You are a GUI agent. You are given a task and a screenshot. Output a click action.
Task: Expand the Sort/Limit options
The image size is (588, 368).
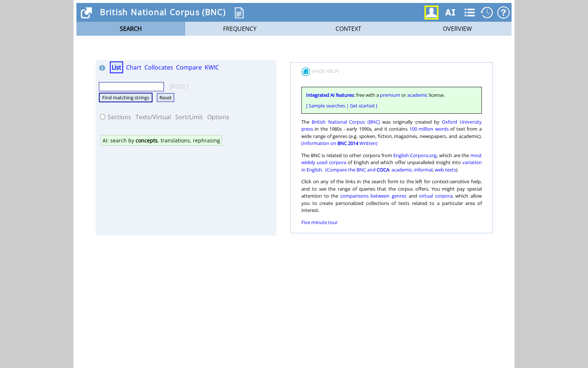[189, 117]
